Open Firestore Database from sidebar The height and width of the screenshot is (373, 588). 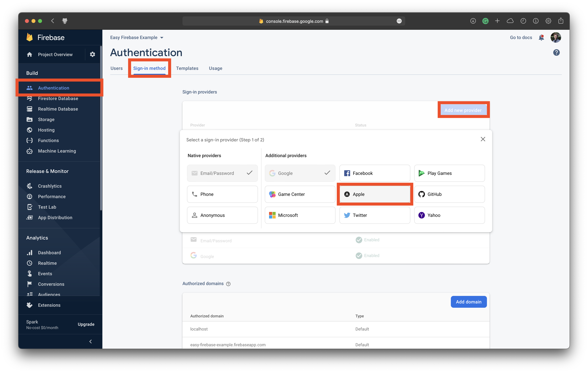[x=58, y=98]
